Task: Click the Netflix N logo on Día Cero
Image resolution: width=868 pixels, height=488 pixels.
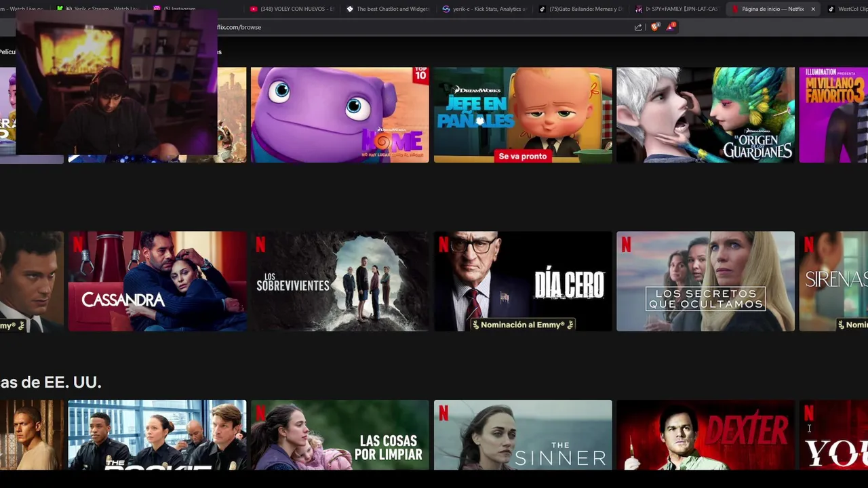Action: 443,244
